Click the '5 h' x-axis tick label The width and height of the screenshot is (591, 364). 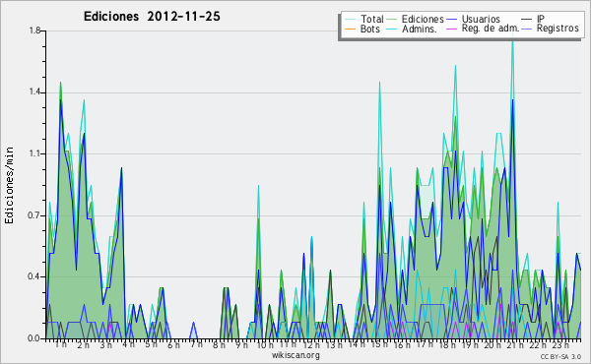[151, 344]
